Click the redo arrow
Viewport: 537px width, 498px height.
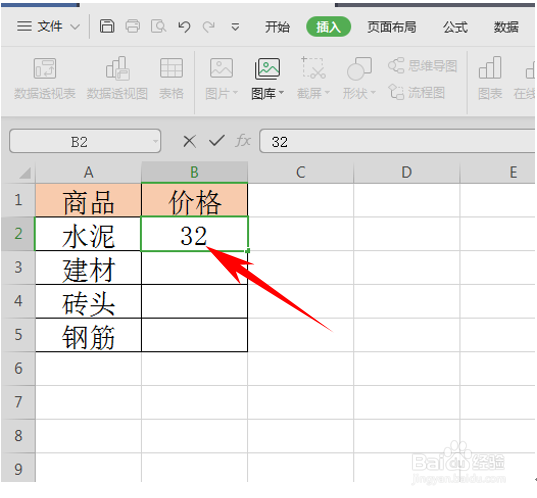[x=209, y=26]
